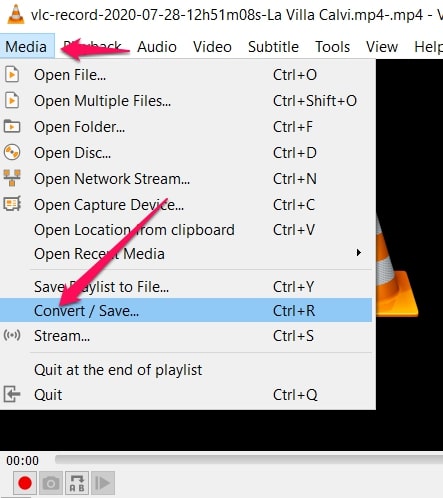Click Open Location from clipboard
443x498 pixels.
[x=186, y=230]
